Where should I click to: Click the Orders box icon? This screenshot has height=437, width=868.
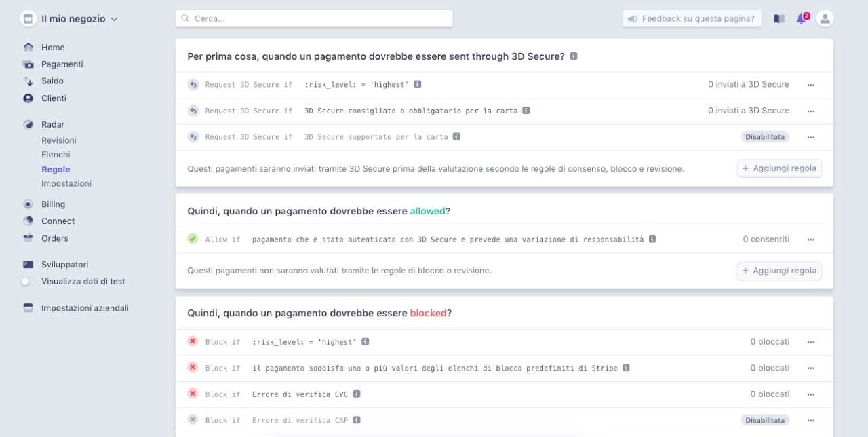point(28,238)
